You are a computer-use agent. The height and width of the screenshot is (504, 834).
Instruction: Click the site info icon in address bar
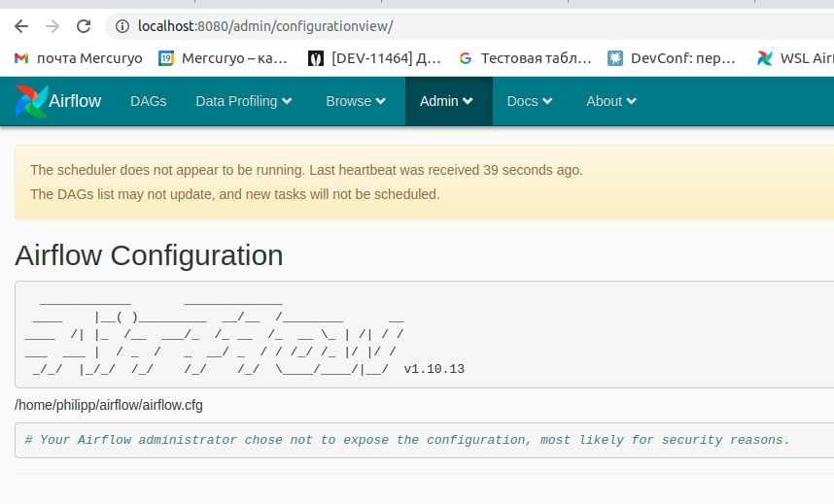coord(122,26)
